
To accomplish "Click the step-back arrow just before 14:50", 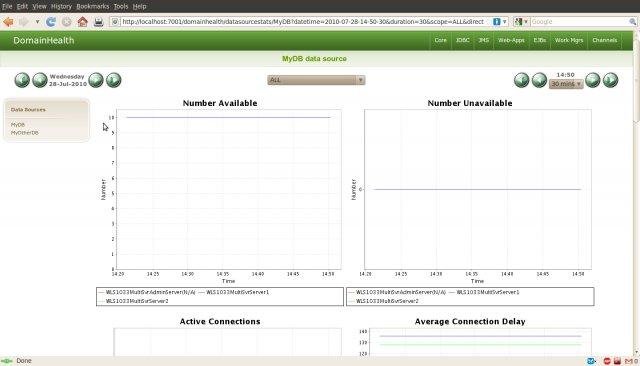I will 539,80.
